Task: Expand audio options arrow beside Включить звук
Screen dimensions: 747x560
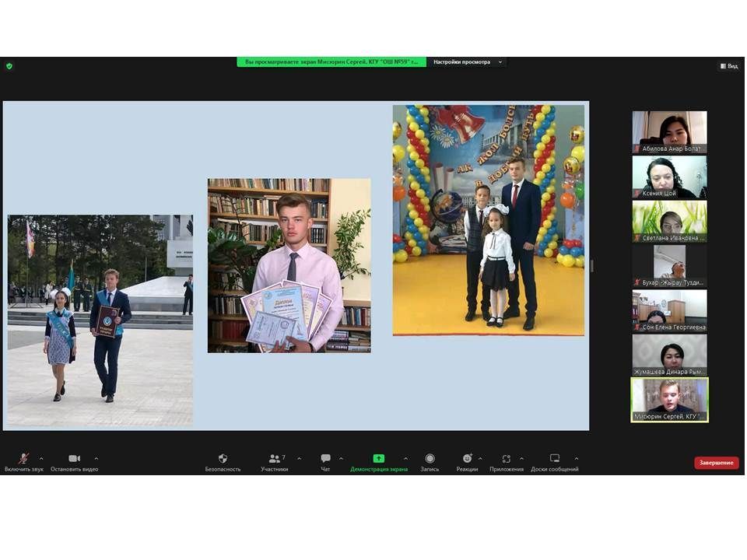Action: point(41,459)
